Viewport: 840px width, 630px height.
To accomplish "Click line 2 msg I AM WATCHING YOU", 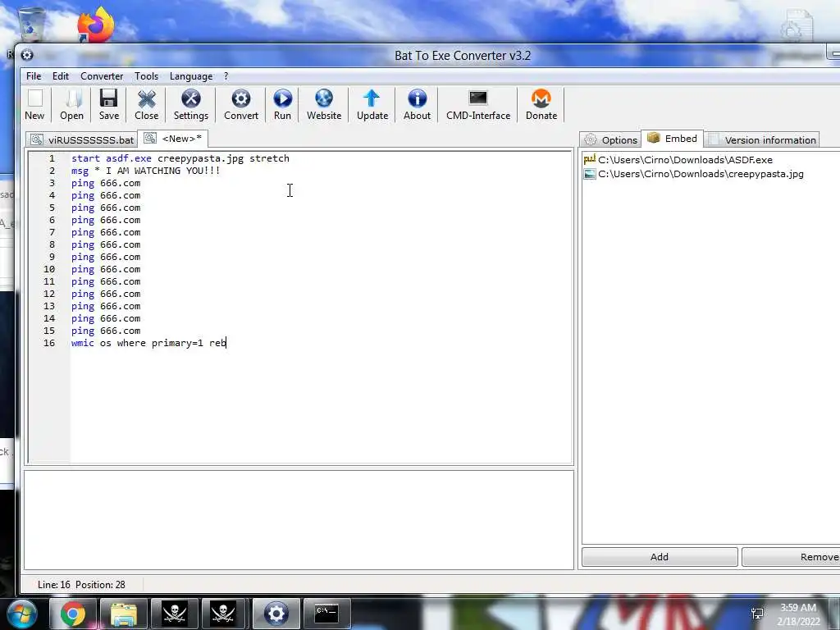I will pyautogui.click(x=146, y=171).
